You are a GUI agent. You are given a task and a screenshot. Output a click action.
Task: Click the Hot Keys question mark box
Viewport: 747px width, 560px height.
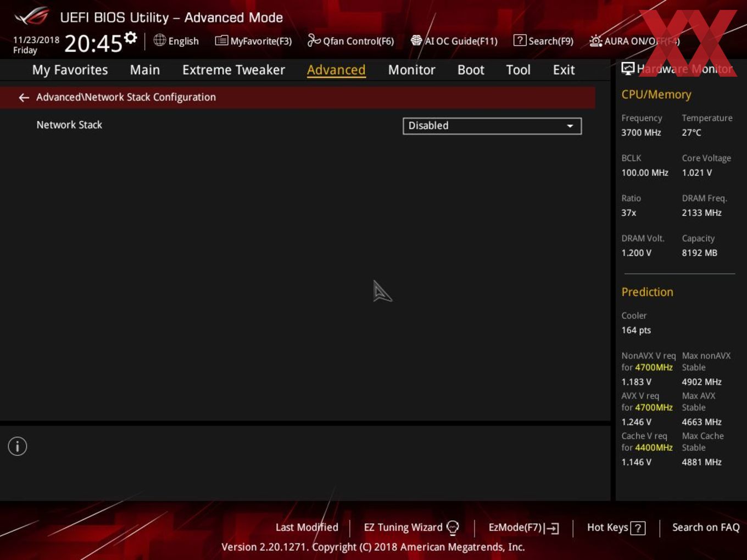(x=638, y=528)
